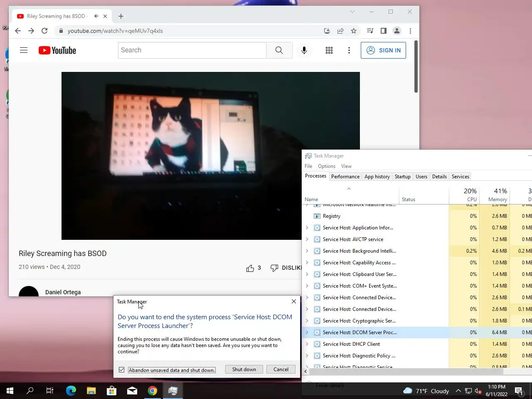This screenshot has height=399, width=532.
Task: Go forward with Chrome's forward arrow
Action: 31,31
